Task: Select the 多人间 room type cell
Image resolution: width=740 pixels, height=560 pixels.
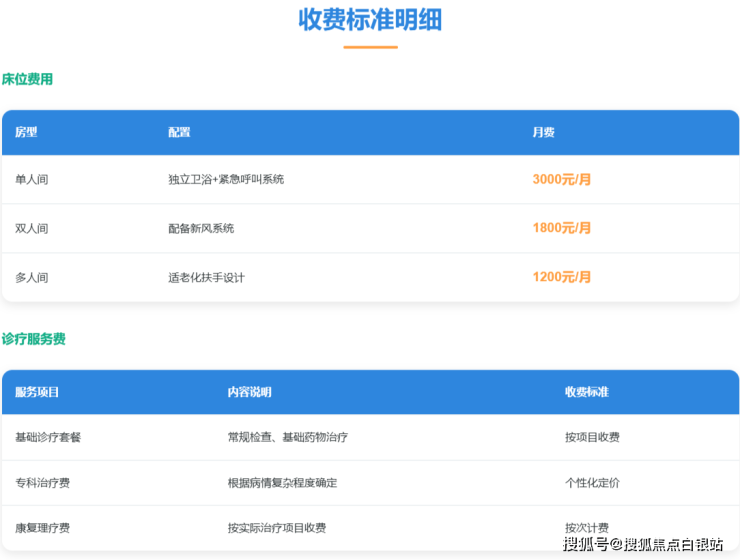Action: pos(32,277)
